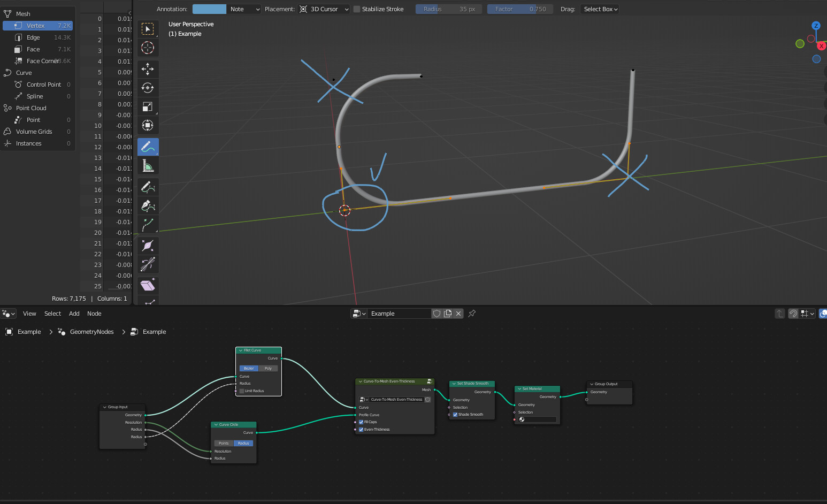This screenshot has height=504, width=827.
Task: Uncheck Shade Smooth checkbox in node
Action: coord(455,415)
